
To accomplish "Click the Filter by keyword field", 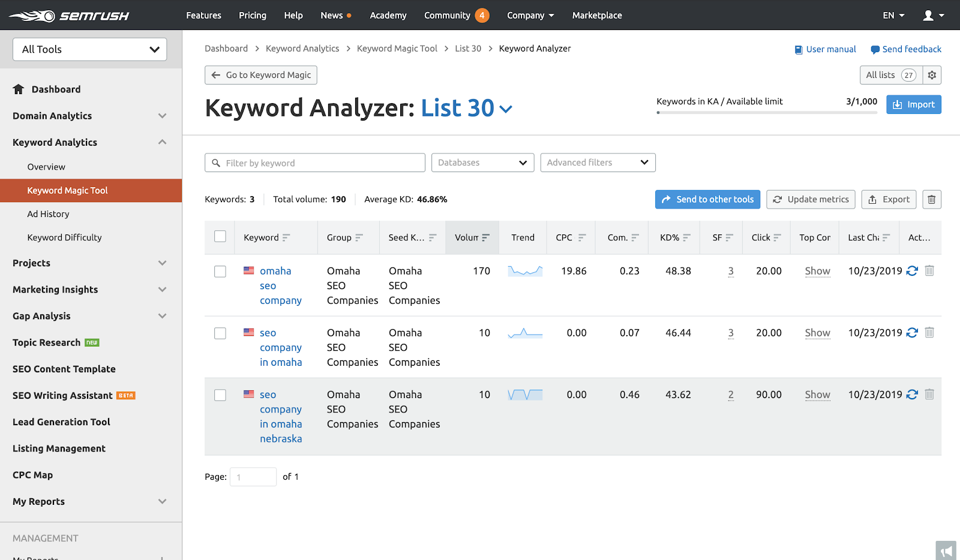I will pos(315,163).
